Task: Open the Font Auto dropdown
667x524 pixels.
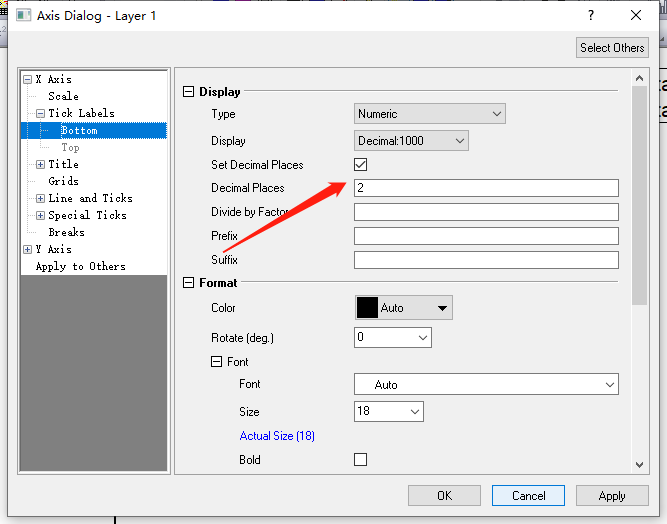Action: click(x=486, y=384)
